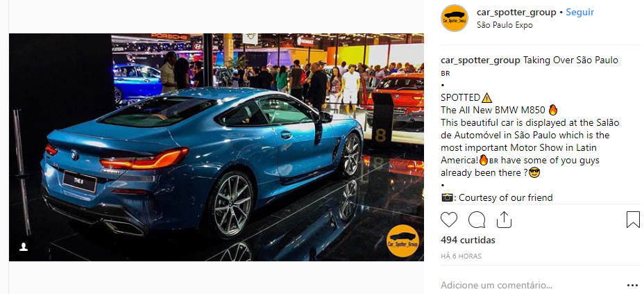Share the post via the upload arrow icon
Image resolution: width=644 pixels, height=294 pixels.
point(504,220)
